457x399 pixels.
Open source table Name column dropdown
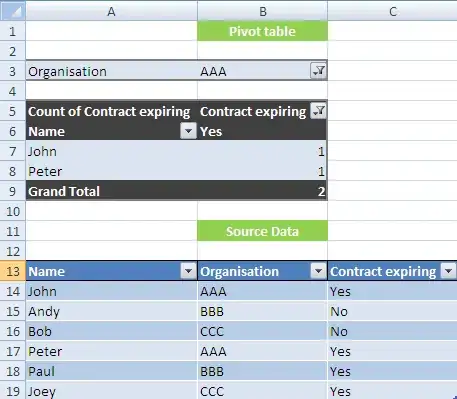coord(188,271)
